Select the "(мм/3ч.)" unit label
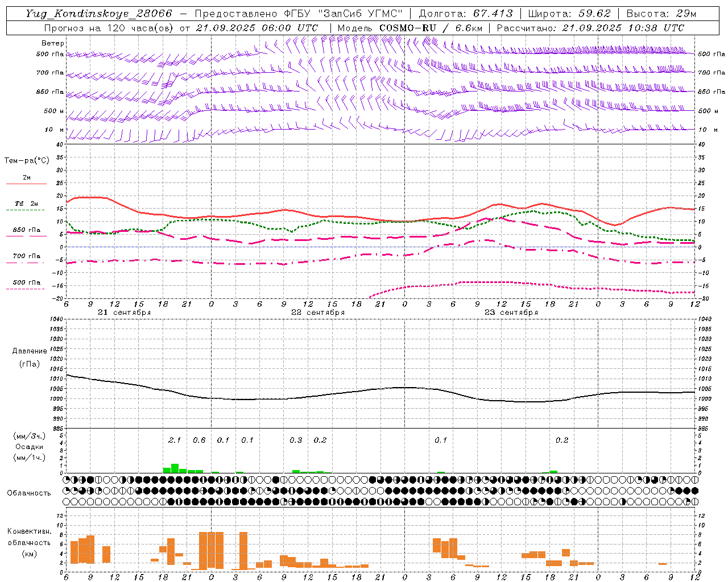 pos(30,436)
